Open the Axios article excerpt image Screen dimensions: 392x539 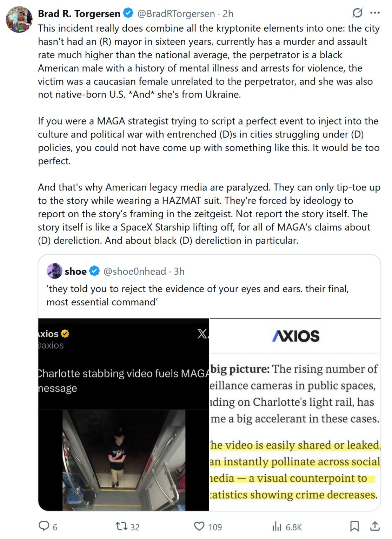(x=295, y=414)
